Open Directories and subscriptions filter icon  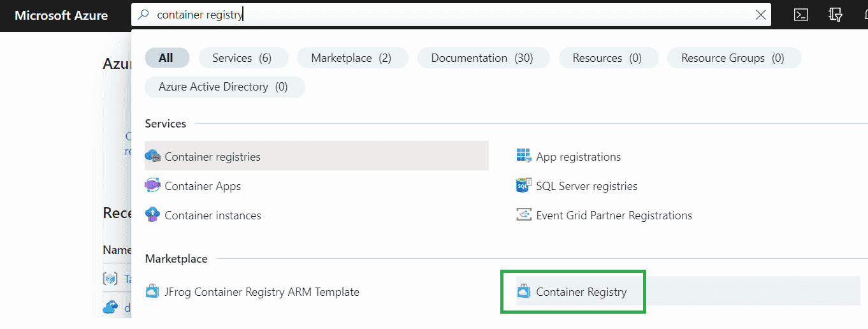point(835,15)
